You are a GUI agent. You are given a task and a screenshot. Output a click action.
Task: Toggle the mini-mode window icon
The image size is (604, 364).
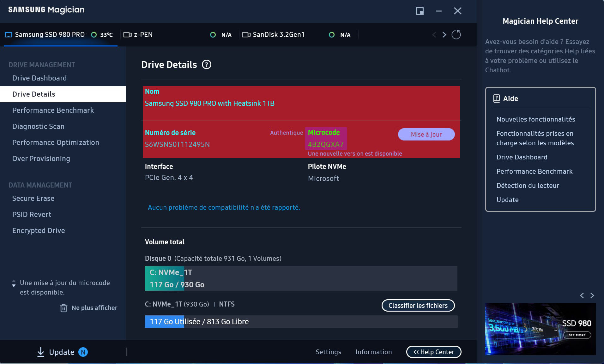pyautogui.click(x=420, y=11)
